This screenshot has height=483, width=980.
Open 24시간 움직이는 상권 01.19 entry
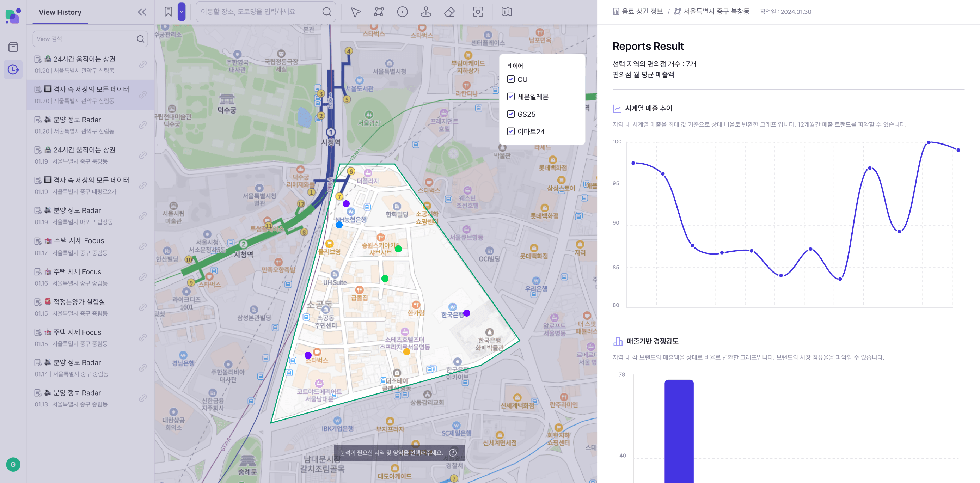click(90, 155)
